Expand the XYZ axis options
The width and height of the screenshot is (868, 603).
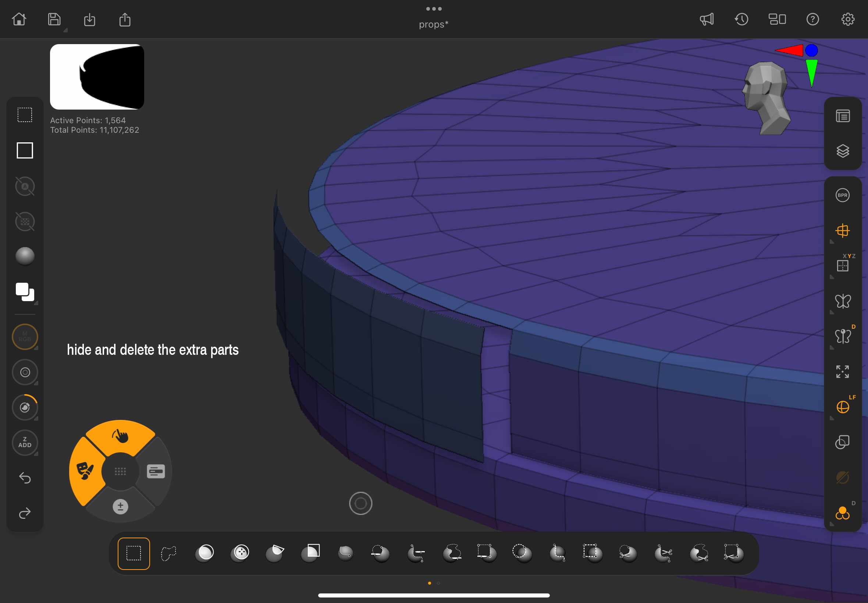[x=832, y=277]
